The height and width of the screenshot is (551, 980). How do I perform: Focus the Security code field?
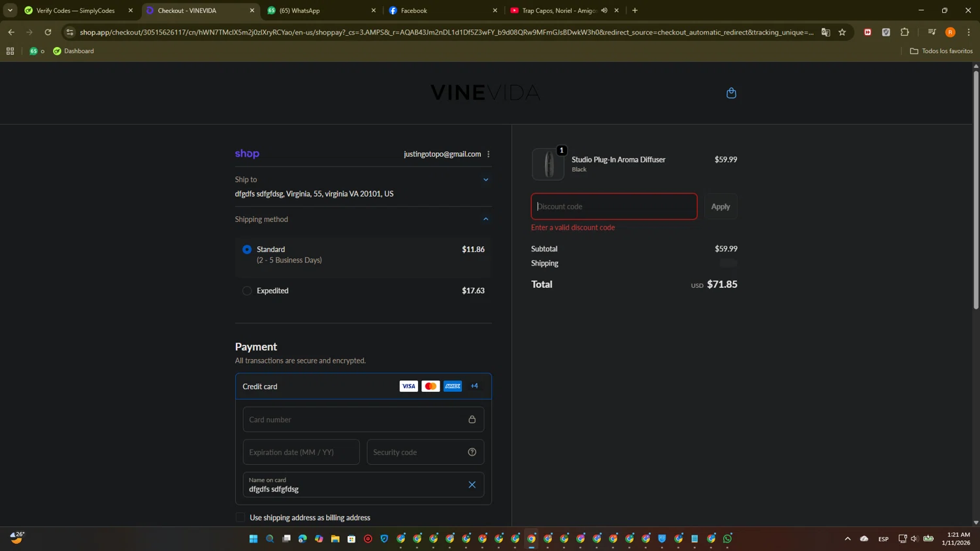[x=425, y=452]
